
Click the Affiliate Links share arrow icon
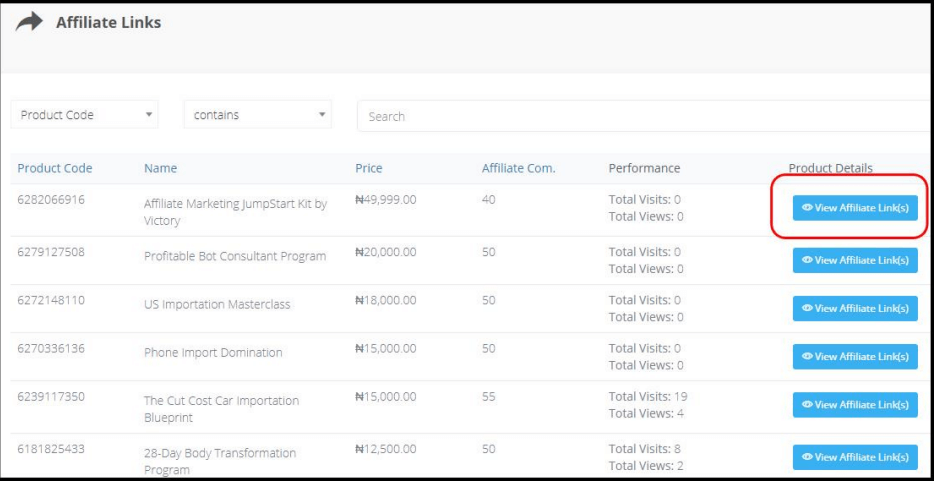28,23
